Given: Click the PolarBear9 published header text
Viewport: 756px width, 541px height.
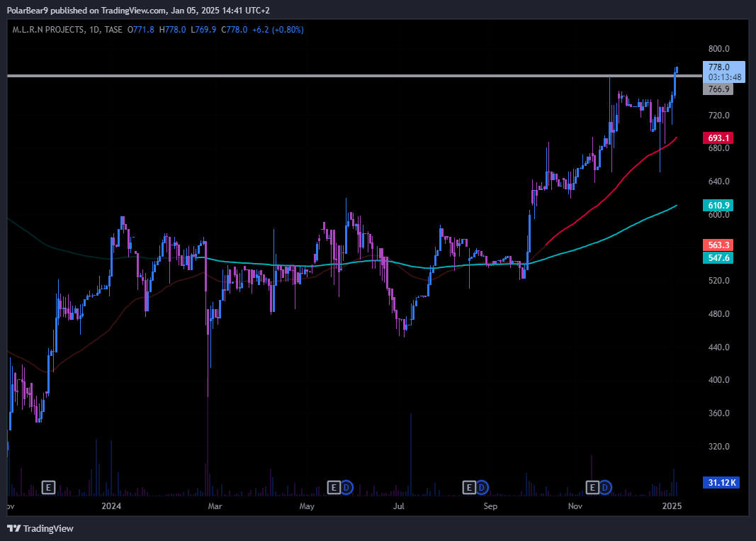Looking at the screenshot, I should [138, 10].
